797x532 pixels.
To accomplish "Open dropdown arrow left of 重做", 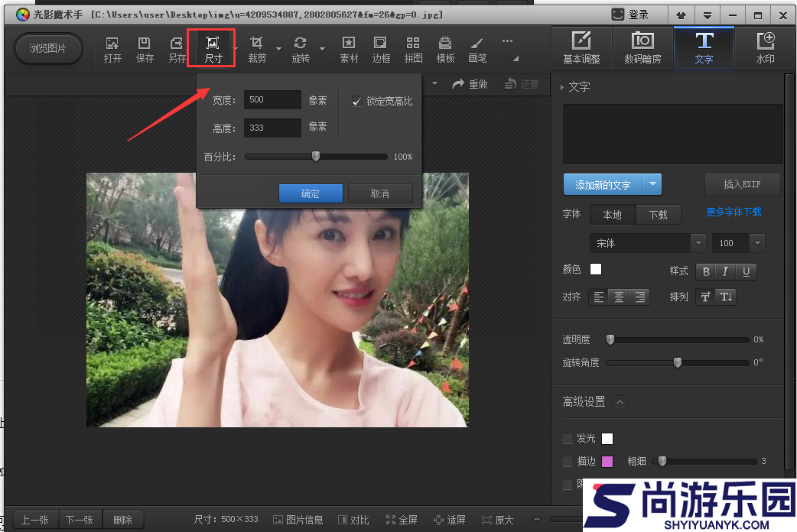I will coord(434,83).
